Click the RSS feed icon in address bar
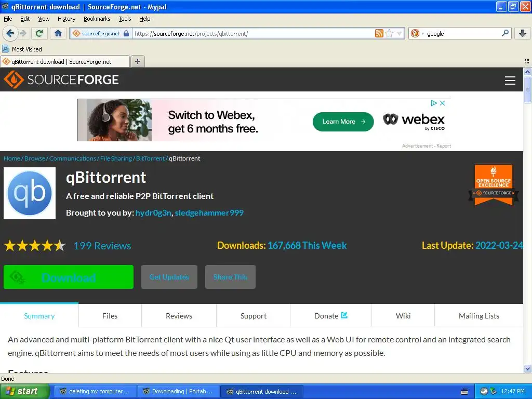Screen dimensions: 532x399 [379, 33]
